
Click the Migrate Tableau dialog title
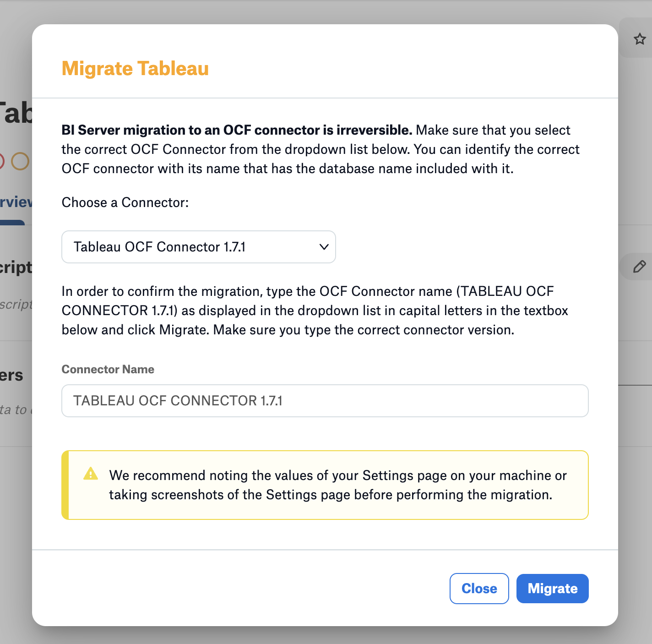pos(135,68)
